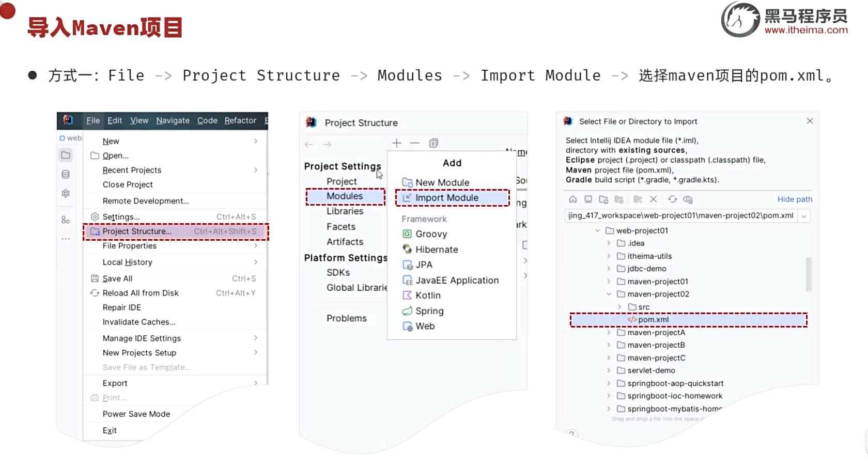Expand the Recent Projects submenu
This screenshot has height=468, width=868.
coord(256,170)
